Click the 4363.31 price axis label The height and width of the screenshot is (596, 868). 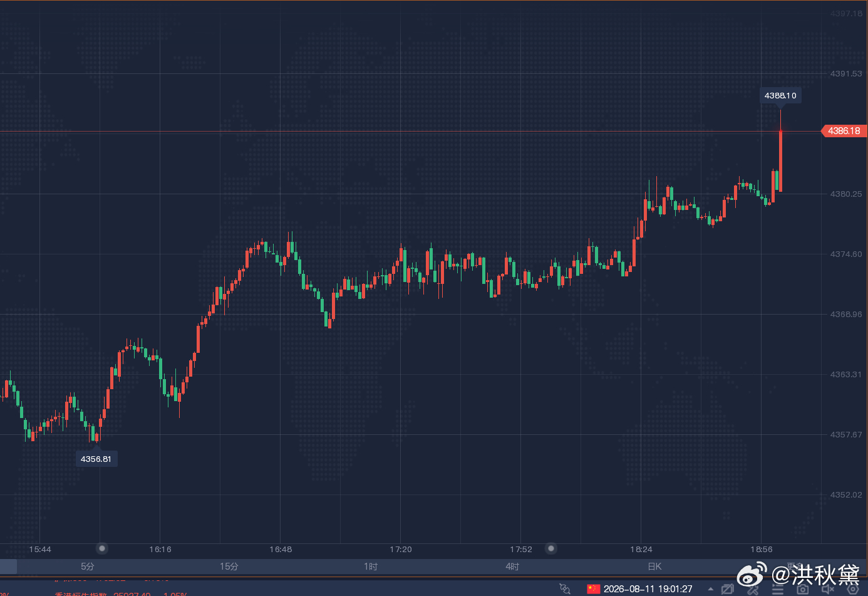point(846,375)
